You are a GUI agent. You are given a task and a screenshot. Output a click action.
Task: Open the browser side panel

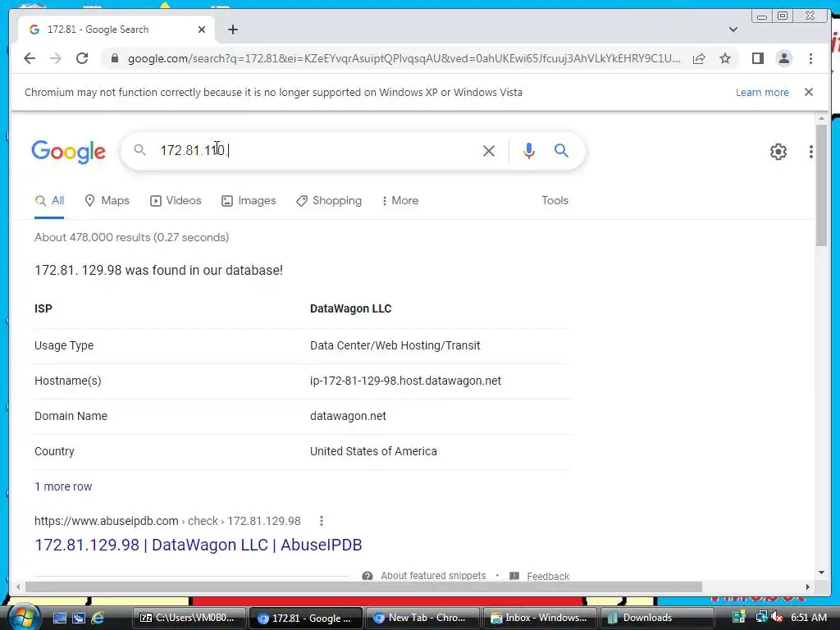[x=757, y=58]
